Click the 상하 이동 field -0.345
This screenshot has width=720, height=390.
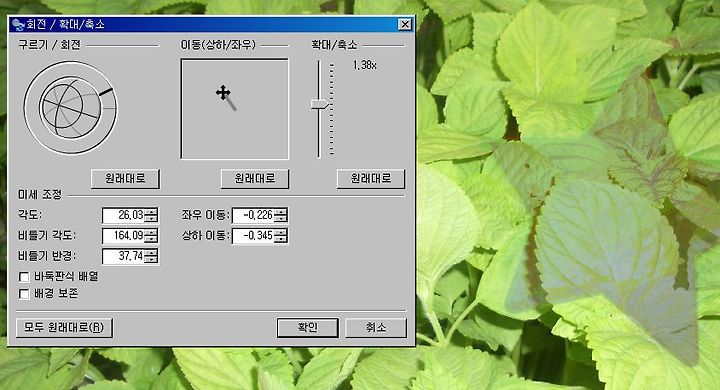point(253,236)
